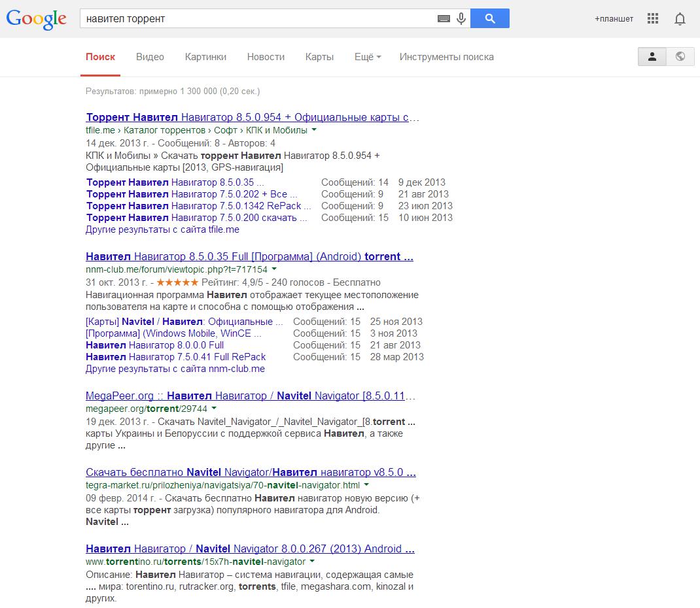
Task: Switch to the Видео tab
Action: 150,57
